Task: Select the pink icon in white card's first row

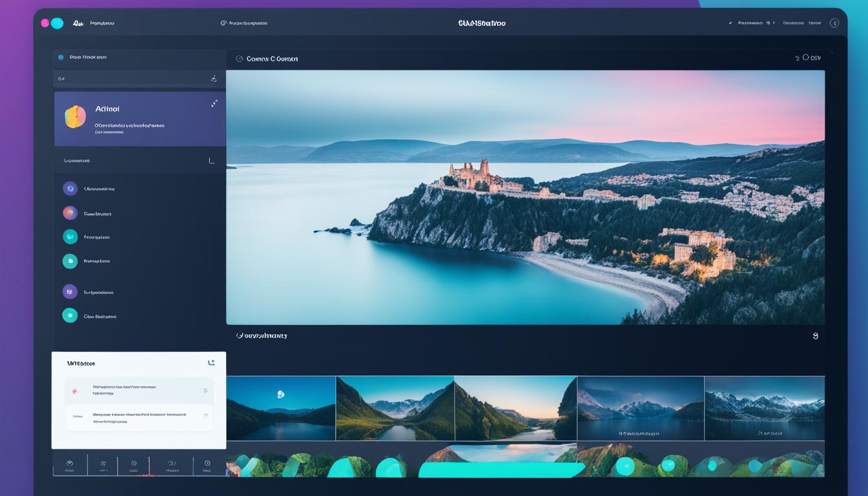Action: (x=75, y=391)
